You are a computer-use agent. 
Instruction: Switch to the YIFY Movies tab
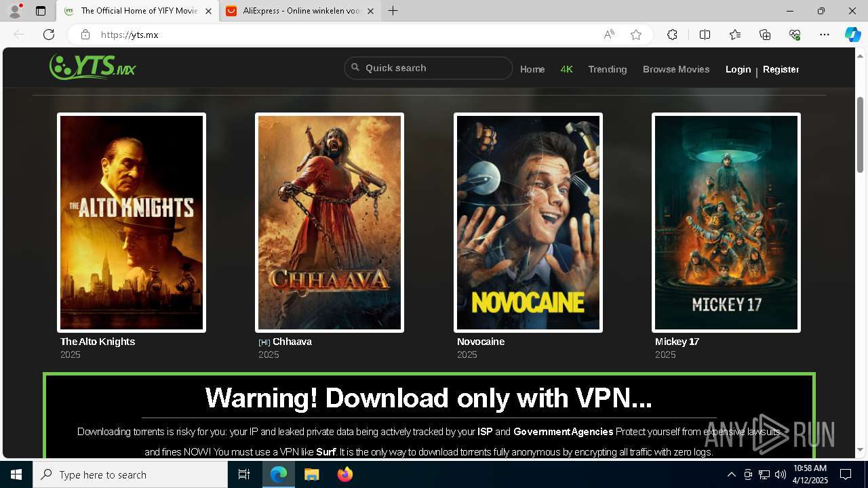[x=138, y=11]
